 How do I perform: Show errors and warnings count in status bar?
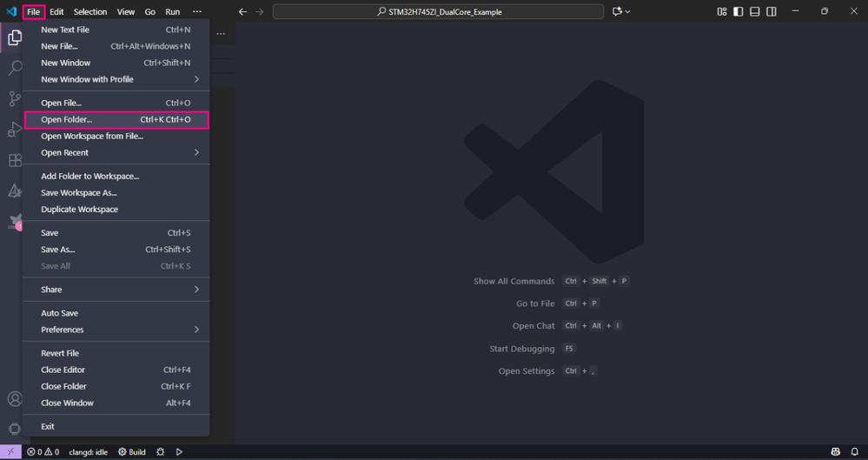(43, 451)
